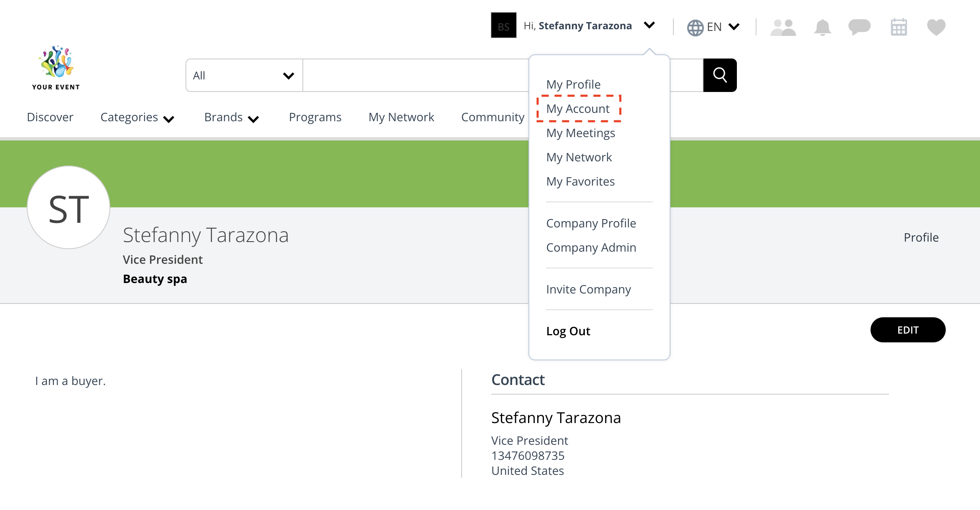Click the globe language icon
This screenshot has height=510, width=980.
pyautogui.click(x=695, y=26)
